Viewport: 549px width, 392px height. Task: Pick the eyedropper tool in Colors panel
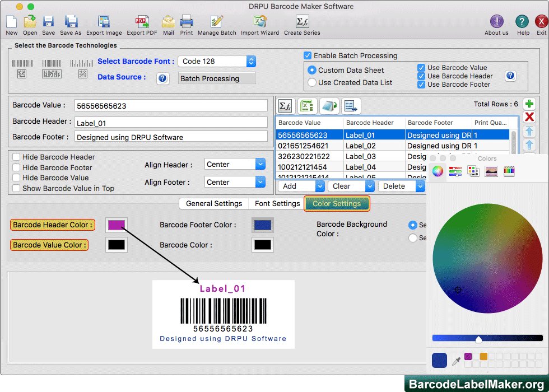(456, 361)
